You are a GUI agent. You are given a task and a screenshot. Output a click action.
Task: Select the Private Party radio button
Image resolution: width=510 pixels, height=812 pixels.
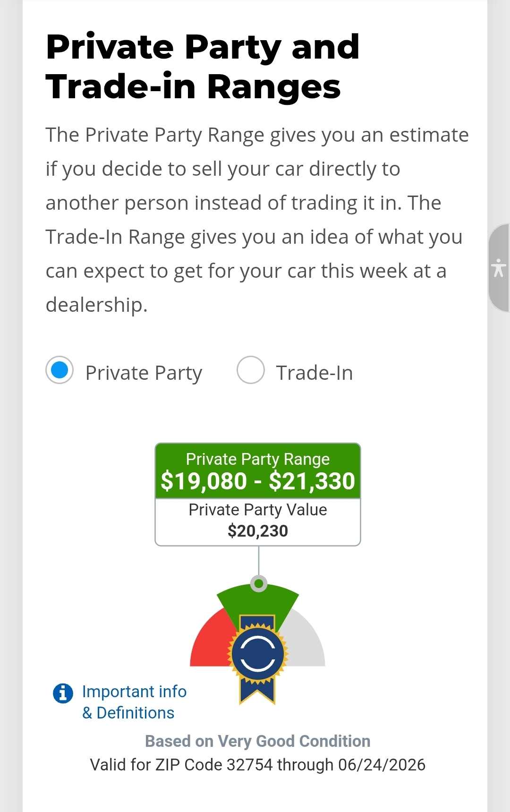click(x=59, y=370)
